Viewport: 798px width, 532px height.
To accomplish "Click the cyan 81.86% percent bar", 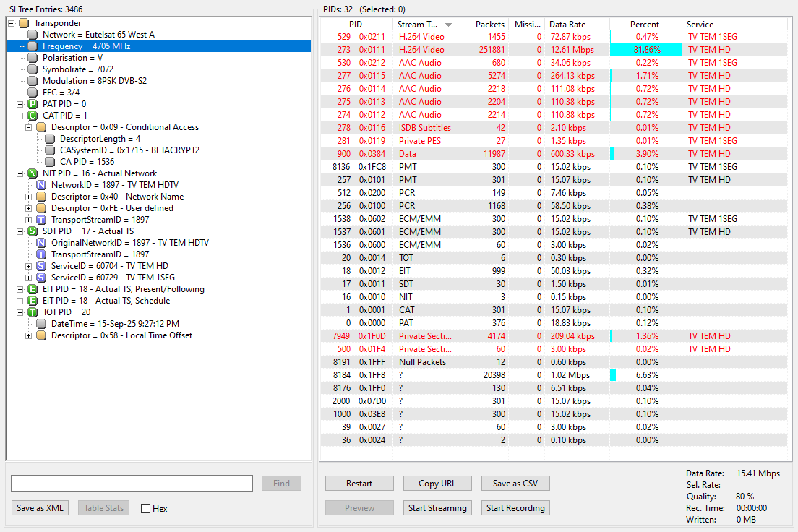I will click(645, 50).
